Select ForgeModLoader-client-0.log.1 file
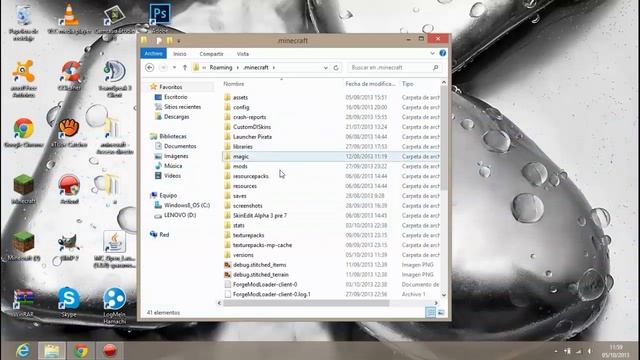Viewport: 640px width, 360px height. pos(272,294)
